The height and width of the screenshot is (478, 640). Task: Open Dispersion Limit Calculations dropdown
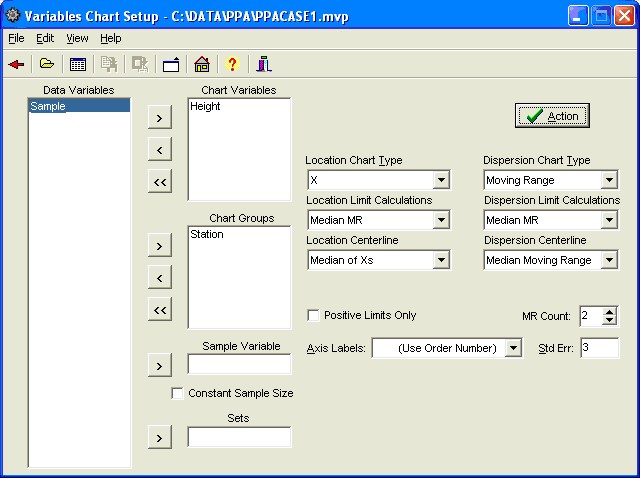coord(609,220)
